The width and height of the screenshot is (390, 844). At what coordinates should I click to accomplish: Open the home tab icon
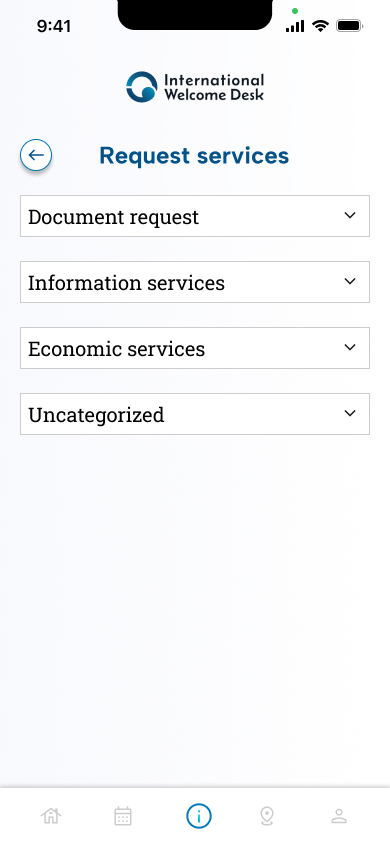51,816
